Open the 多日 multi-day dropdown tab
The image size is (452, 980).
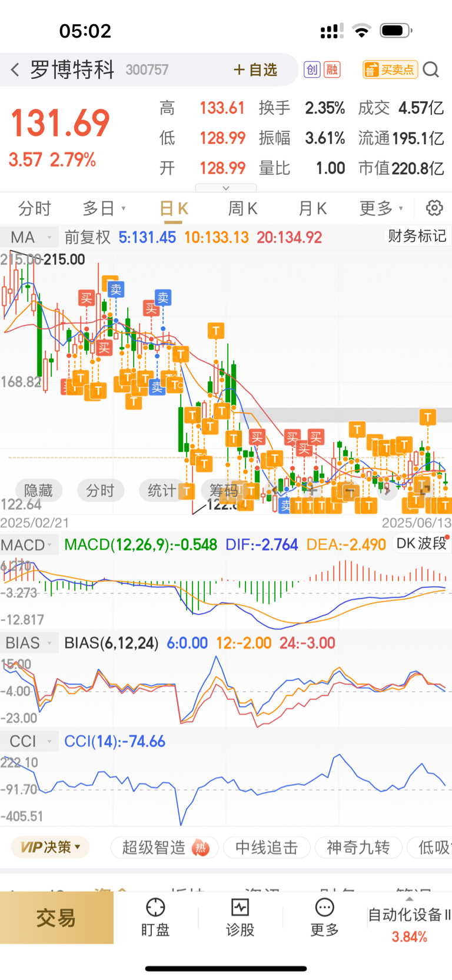click(104, 208)
